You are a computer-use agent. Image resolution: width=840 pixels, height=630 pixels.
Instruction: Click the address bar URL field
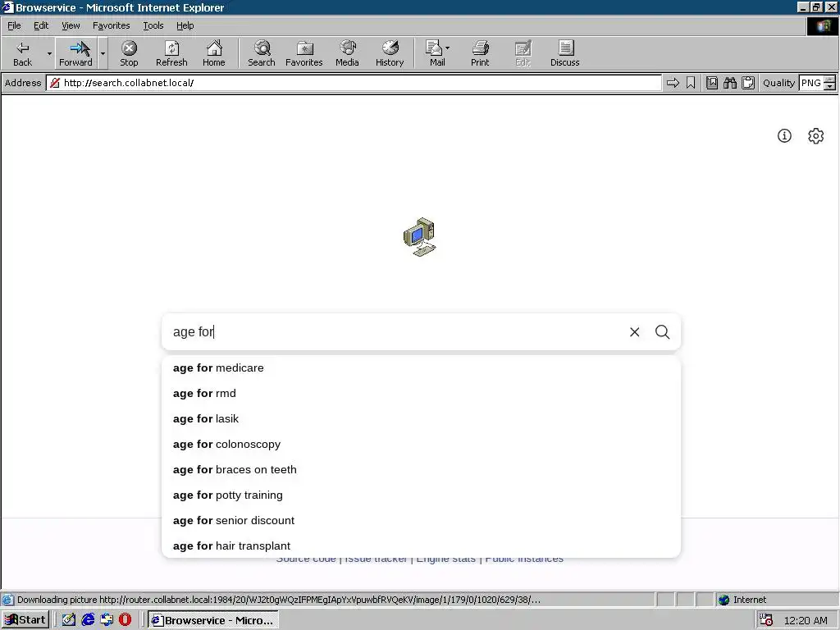point(354,83)
